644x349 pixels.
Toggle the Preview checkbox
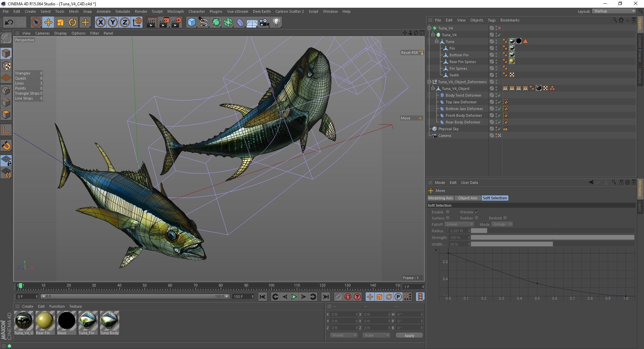(x=477, y=212)
